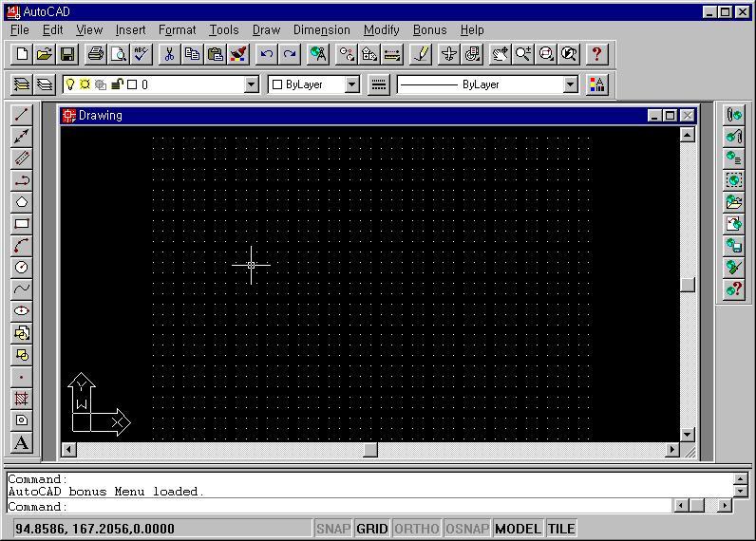Click the ByLayer color swatch box

[x=277, y=84]
